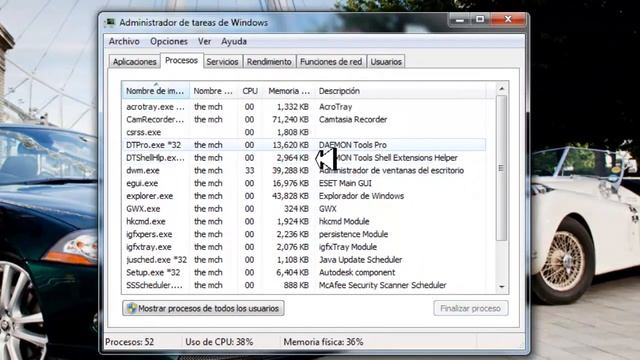Select the igfxtray.exe process
Image resolution: width=640 pixels, height=360 pixels.
pos(304,247)
